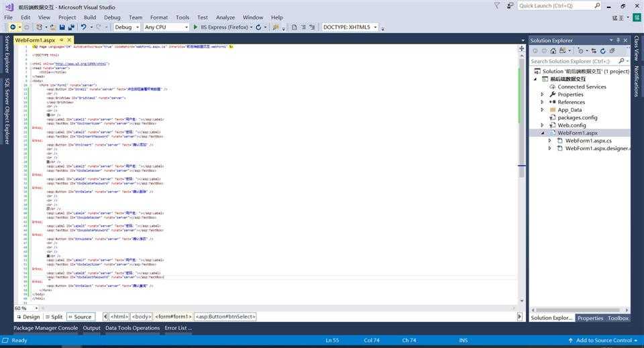Click the notifications flag icon in title bar

tap(497, 6)
